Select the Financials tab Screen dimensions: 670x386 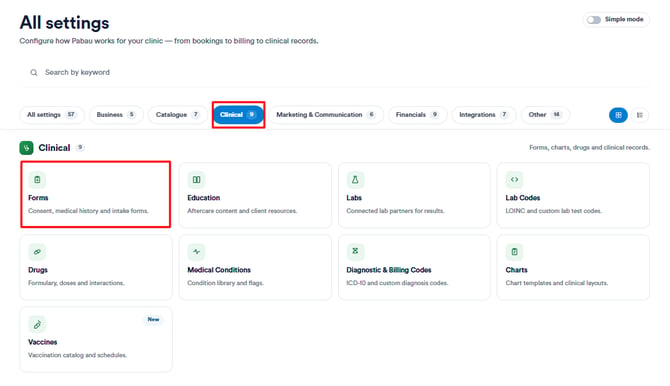tap(417, 115)
